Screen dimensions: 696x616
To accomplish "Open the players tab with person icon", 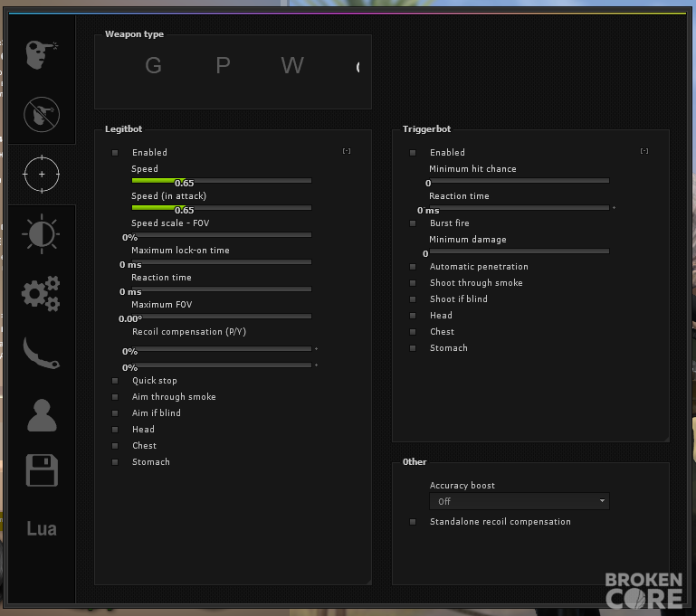I will point(42,415).
